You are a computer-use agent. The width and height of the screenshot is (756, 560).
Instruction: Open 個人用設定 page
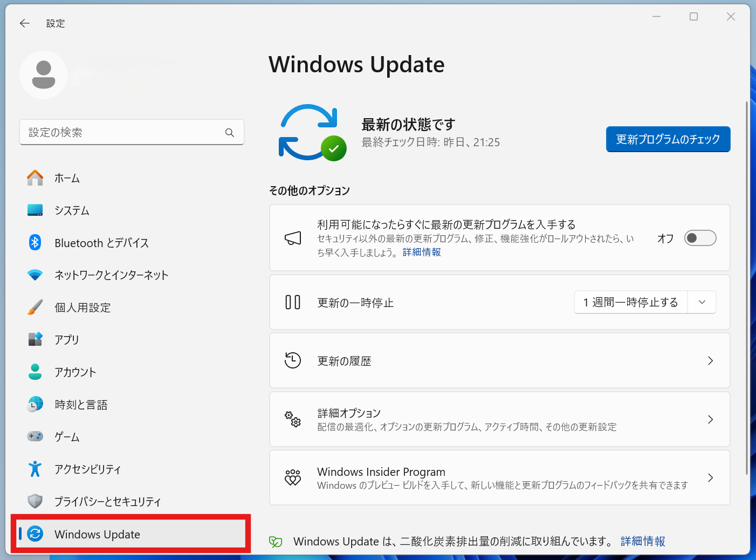[x=132, y=308]
